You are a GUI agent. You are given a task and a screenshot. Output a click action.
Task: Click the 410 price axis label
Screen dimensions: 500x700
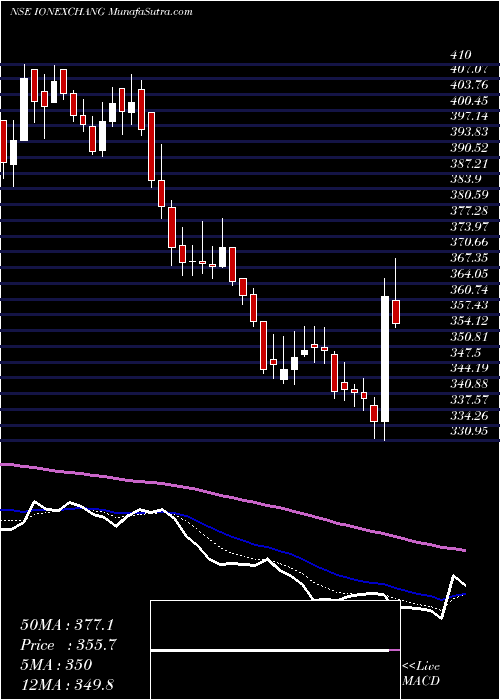click(461, 55)
